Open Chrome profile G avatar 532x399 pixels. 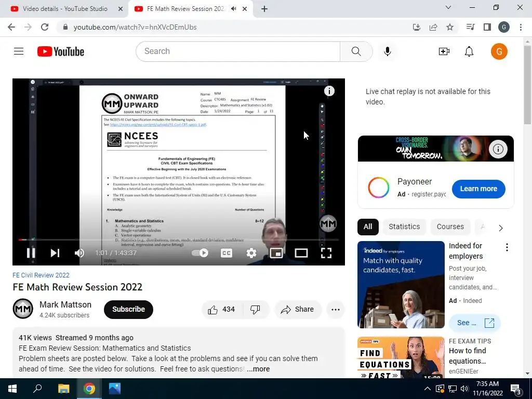tap(504, 27)
